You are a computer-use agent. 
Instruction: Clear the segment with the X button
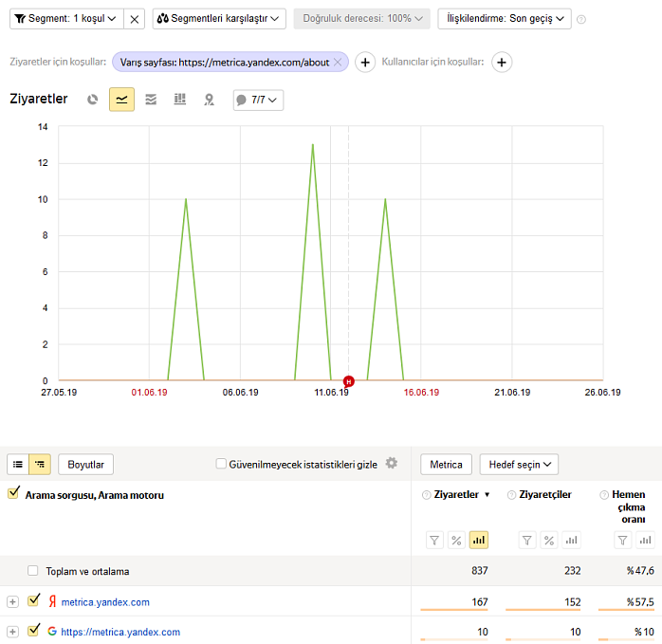(x=135, y=19)
